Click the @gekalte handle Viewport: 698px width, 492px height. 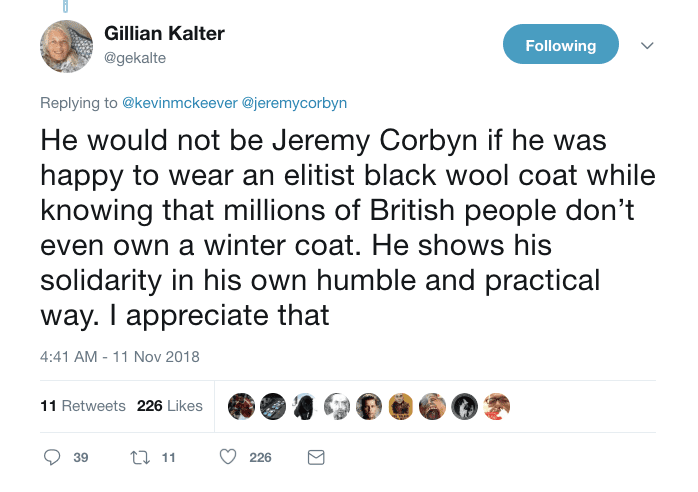[x=135, y=58]
